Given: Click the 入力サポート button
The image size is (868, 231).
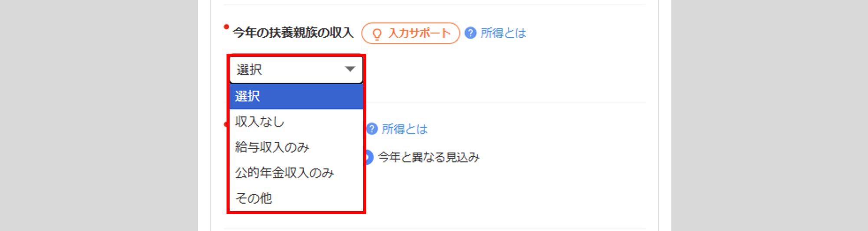Looking at the screenshot, I should pyautogui.click(x=411, y=33).
